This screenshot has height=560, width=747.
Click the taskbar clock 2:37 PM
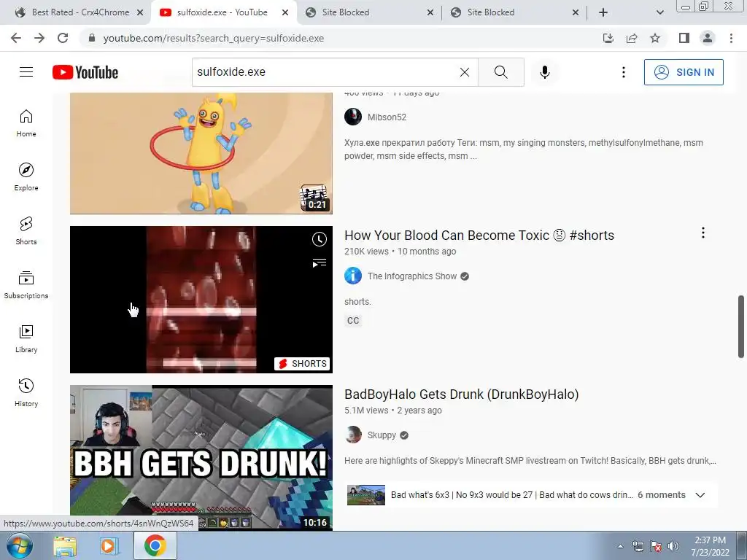[x=710, y=540]
